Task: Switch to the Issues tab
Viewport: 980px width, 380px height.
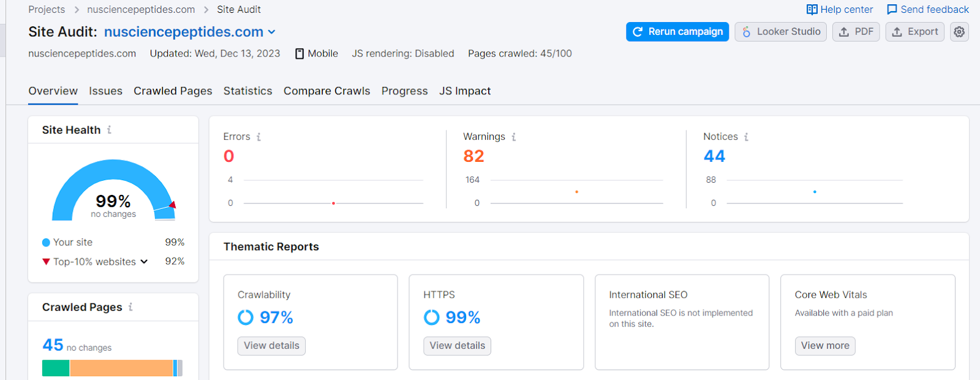Action: tap(105, 91)
